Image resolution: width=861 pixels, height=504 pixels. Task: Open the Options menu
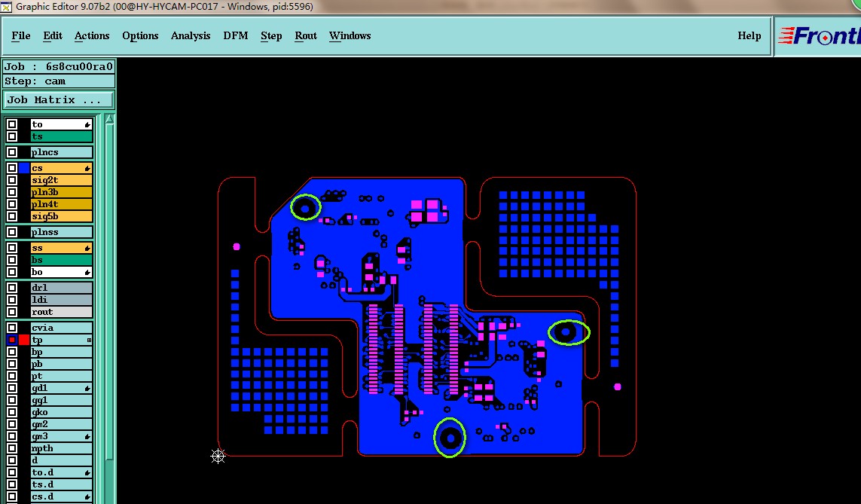tap(140, 35)
